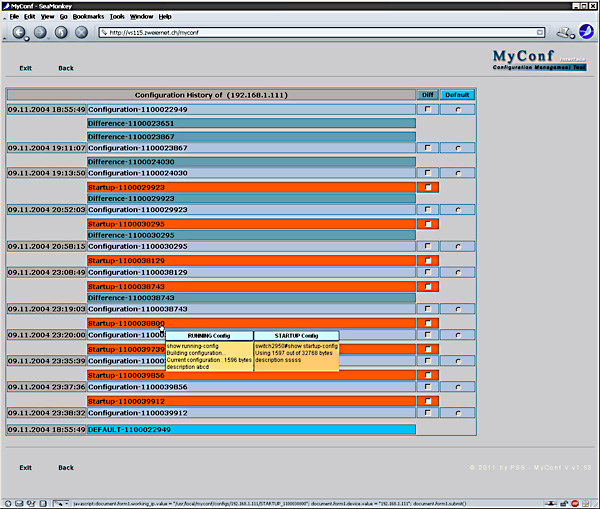Open the address bar history dropdown
The width and height of the screenshot is (600, 509).
tap(540, 33)
